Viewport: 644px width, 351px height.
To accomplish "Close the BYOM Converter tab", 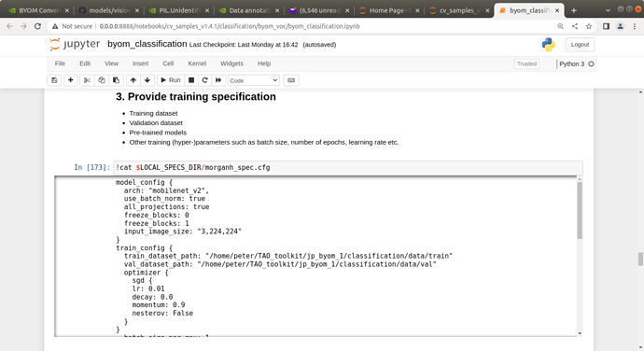I will (67, 10).
